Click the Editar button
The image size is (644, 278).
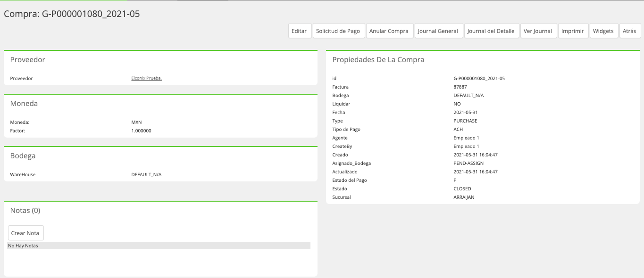pos(299,31)
